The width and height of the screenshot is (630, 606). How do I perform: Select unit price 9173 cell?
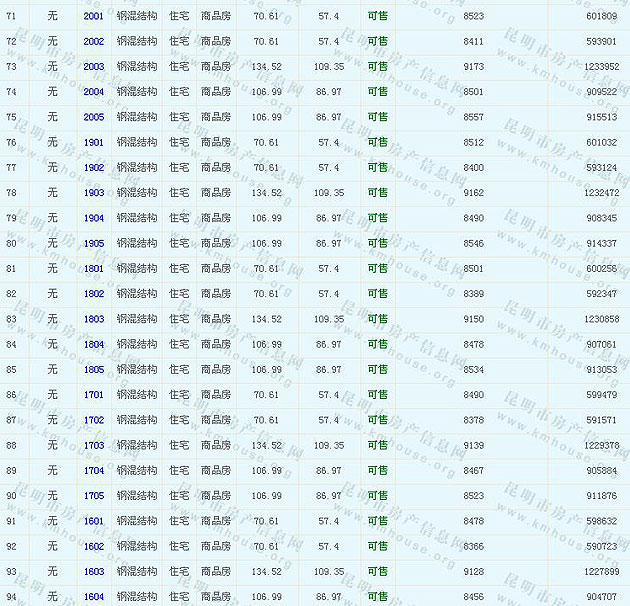pyautogui.click(x=474, y=66)
